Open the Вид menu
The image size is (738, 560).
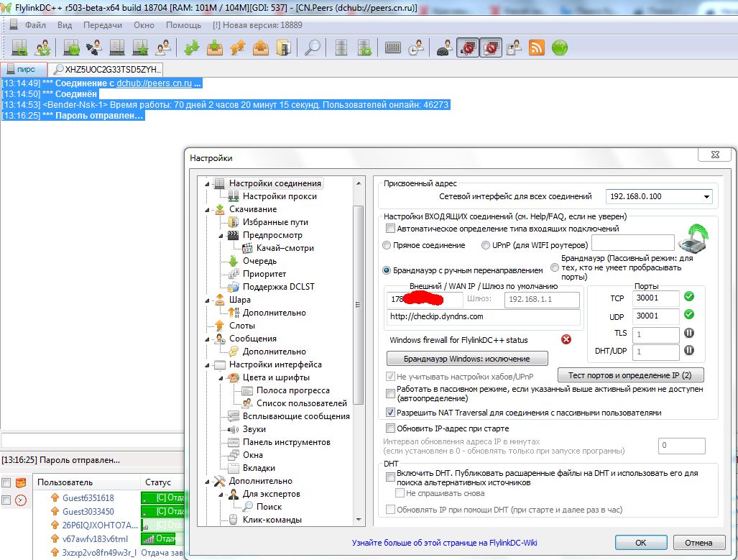pyautogui.click(x=65, y=25)
